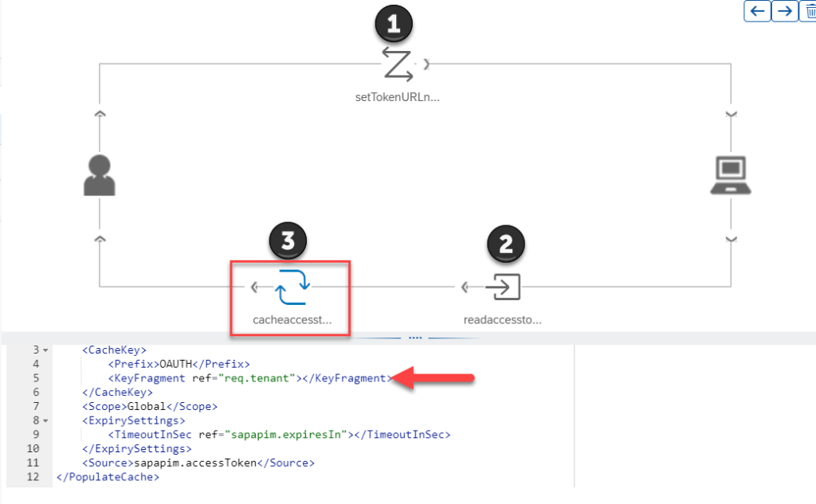Click the cacheaccesst... policy label

pos(292,320)
